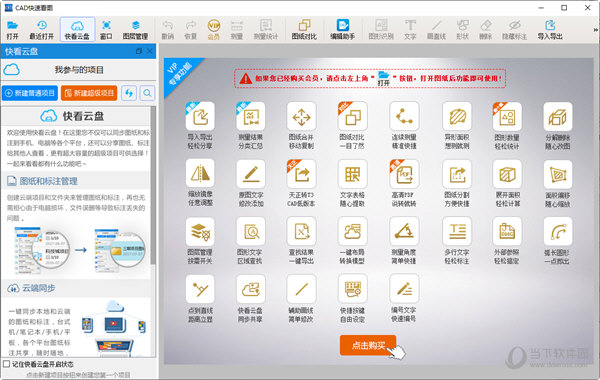Launch the 编辑助手 edit assistant
The width and height of the screenshot is (600, 380).
click(342, 30)
